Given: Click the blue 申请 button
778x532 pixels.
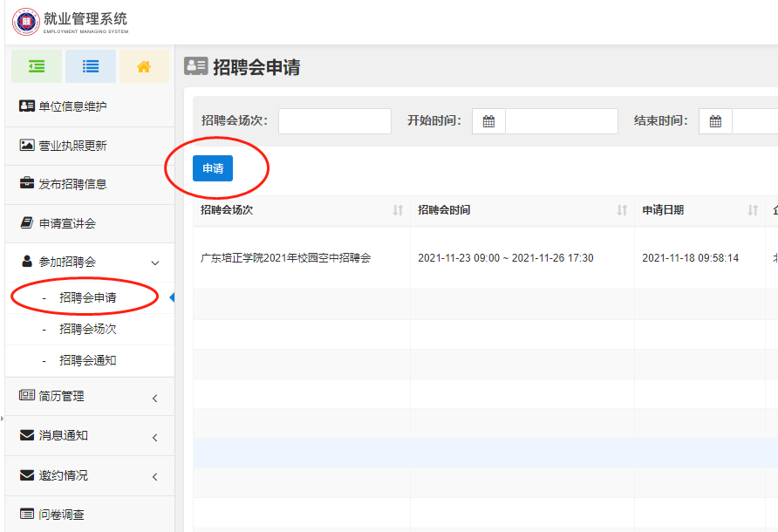Looking at the screenshot, I should point(213,168).
